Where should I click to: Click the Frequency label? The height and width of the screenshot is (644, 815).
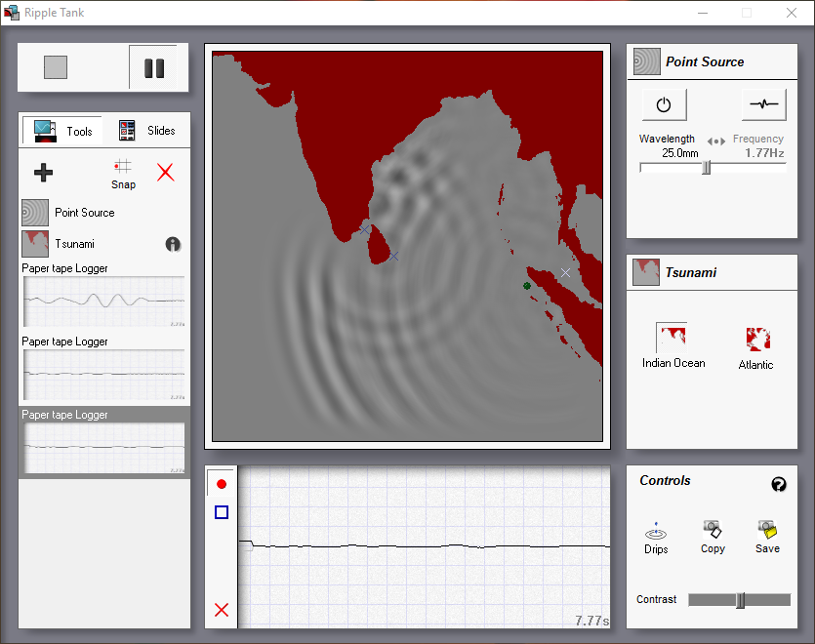coord(757,139)
